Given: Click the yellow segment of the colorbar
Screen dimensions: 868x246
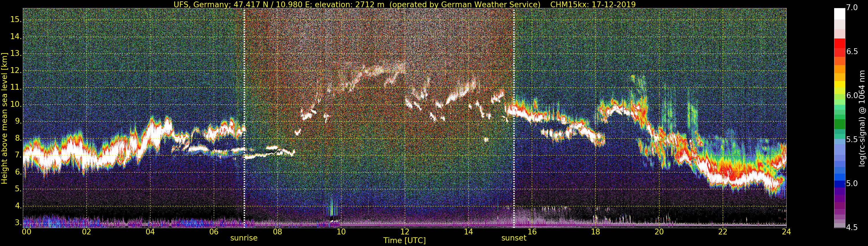Looking at the screenshot, I should coord(839,84).
